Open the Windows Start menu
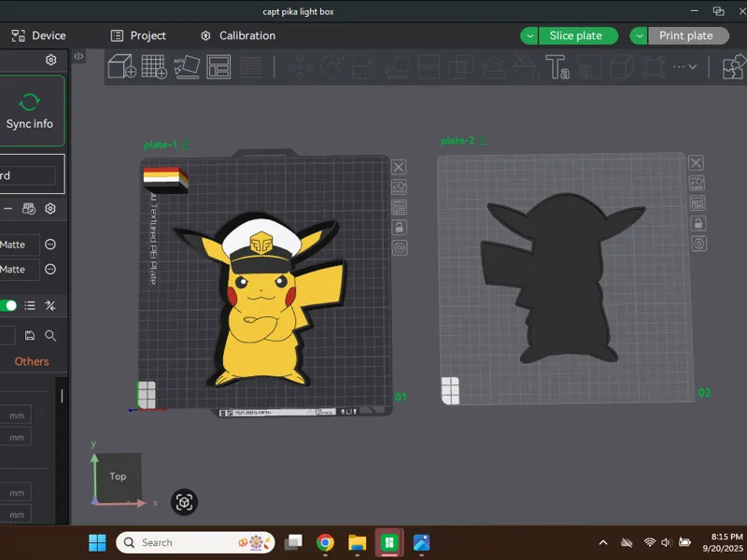 [98, 542]
